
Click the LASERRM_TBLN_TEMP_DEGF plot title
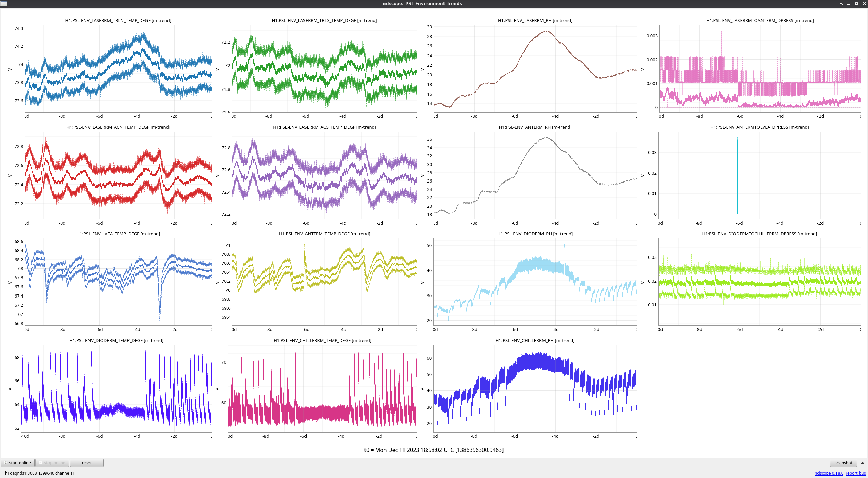point(118,20)
